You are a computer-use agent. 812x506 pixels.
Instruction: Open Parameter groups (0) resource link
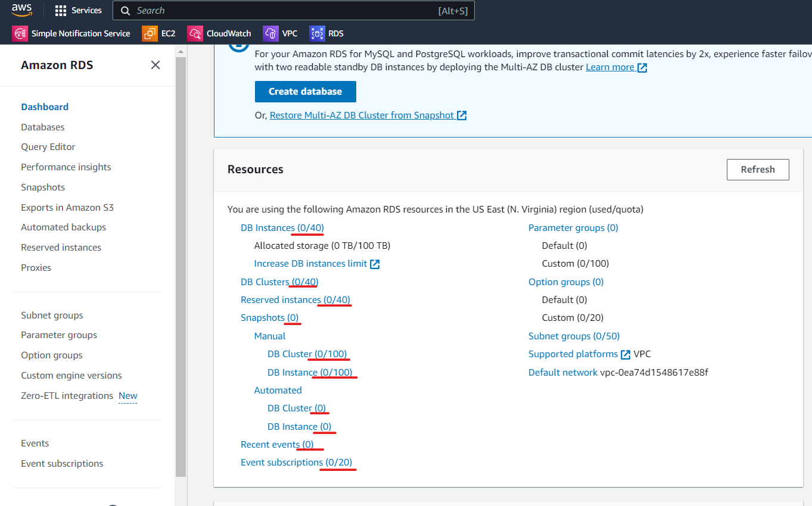coord(573,228)
